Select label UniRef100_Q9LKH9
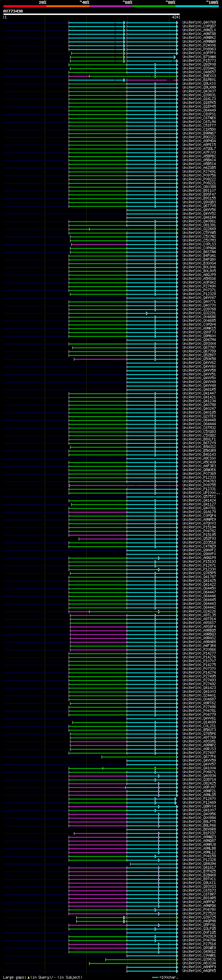This screenshot has width=222, height=980. [x=199, y=88]
